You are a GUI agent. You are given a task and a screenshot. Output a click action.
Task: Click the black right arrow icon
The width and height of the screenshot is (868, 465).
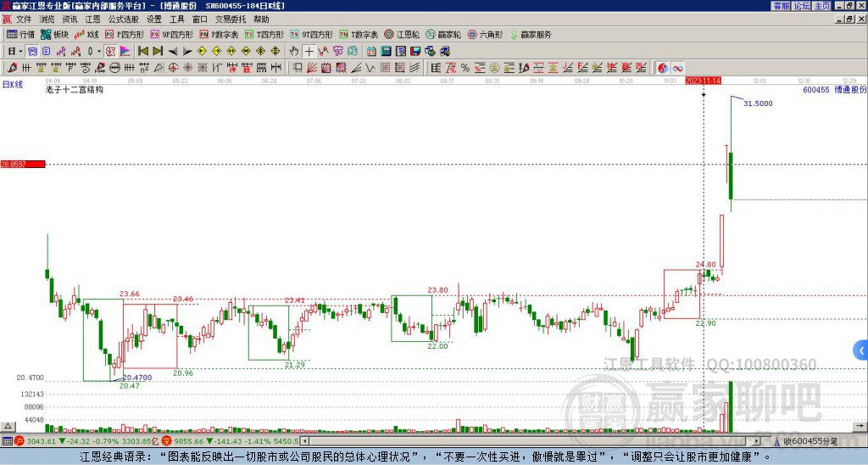tap(187, 51)
